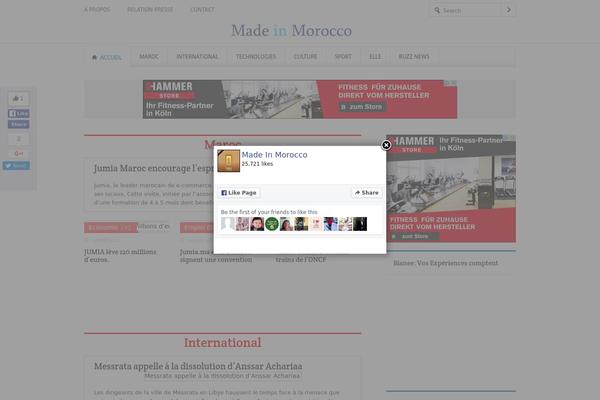This screenshot has height=400, width=600.
Task: Open the INTERNATIONAL menu item
Action: point(197,57)
